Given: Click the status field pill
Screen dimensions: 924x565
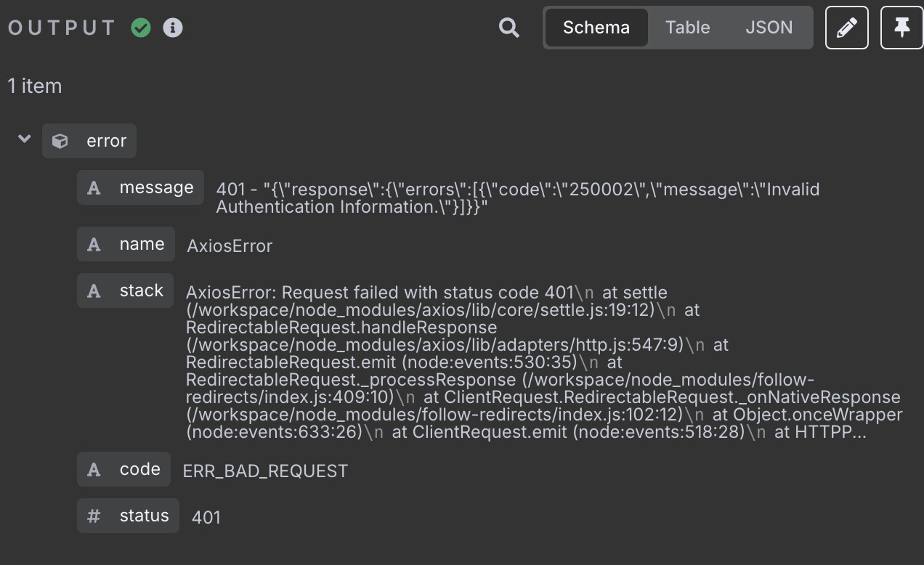Looking at the screenshot, I should (x=128, y=516).
